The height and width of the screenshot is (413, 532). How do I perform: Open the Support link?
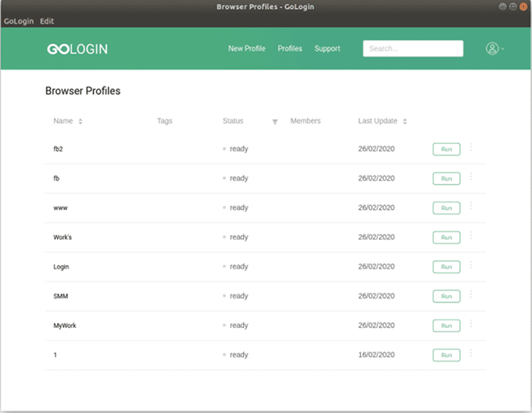(x=327, y=48)
